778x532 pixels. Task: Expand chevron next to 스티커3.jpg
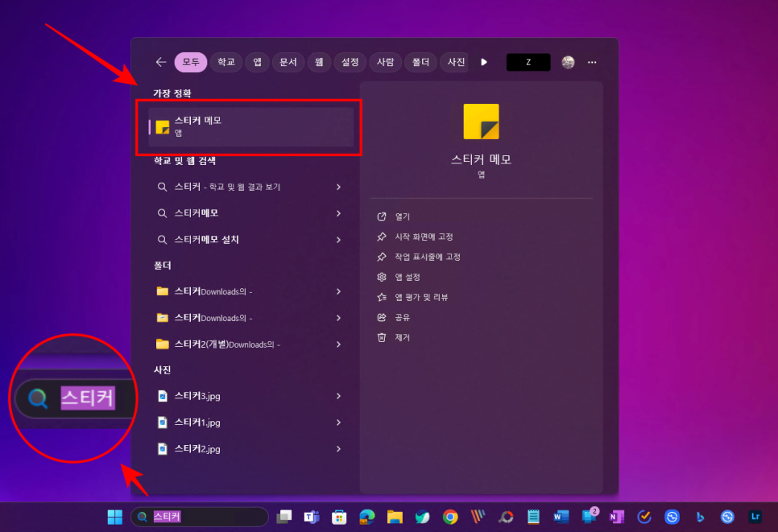pyautogui.click(x=338, y=396)
